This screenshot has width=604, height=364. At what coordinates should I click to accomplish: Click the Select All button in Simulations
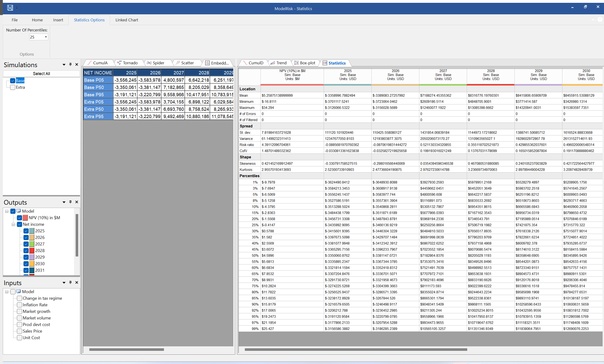(x=41, y=73)
